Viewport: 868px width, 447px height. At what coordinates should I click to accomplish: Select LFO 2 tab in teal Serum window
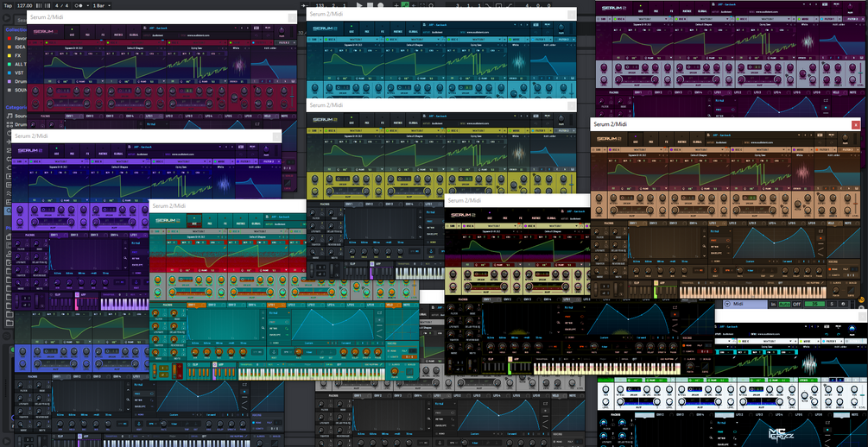(x=297, y=305)
